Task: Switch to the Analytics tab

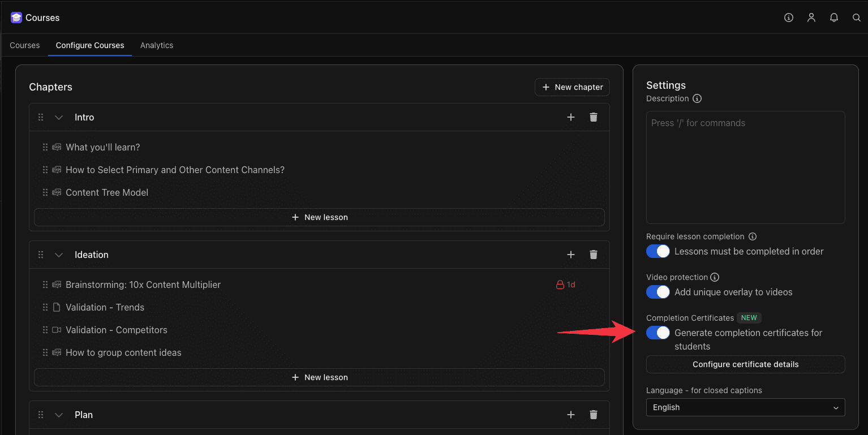Action: pyautogui.click(x=157, y=45)
